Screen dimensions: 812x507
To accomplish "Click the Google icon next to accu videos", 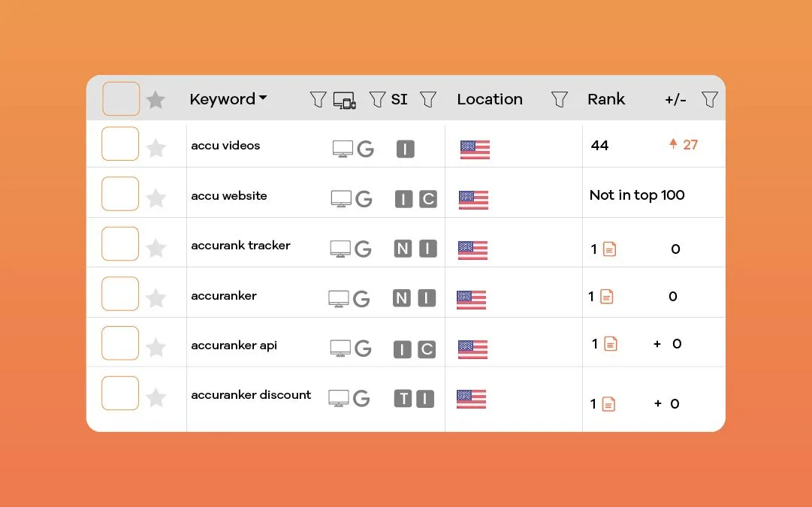I will point(365,149).
